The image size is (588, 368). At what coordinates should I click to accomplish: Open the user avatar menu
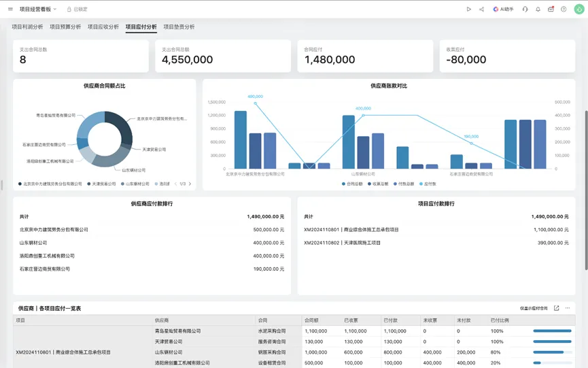click(578, 10)
